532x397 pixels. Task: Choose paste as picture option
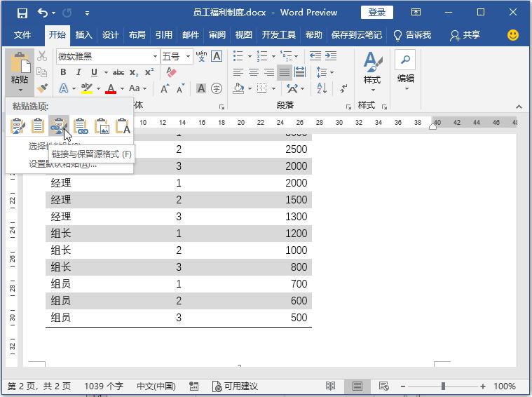102,126
